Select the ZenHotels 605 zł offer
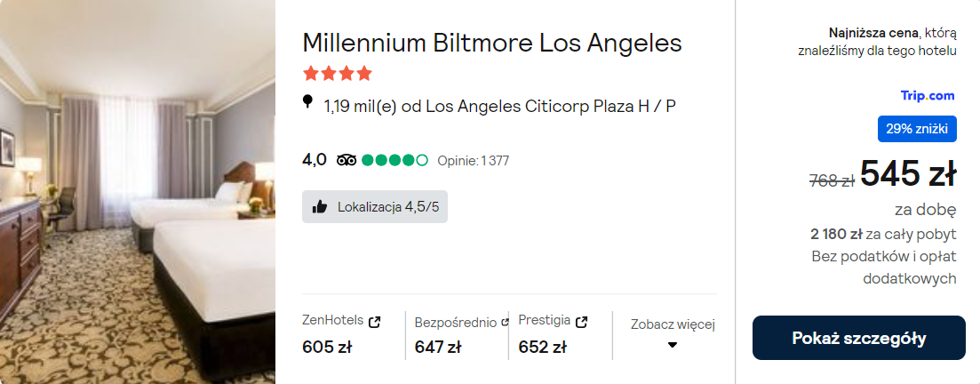Viewport: 980px width, 384px height. click(327, 347)
